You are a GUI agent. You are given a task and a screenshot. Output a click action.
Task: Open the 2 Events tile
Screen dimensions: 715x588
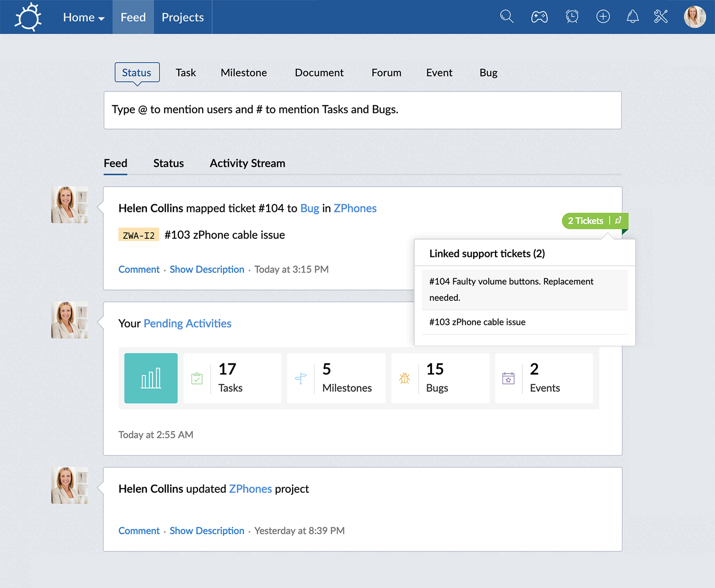[x=544, y=378]
